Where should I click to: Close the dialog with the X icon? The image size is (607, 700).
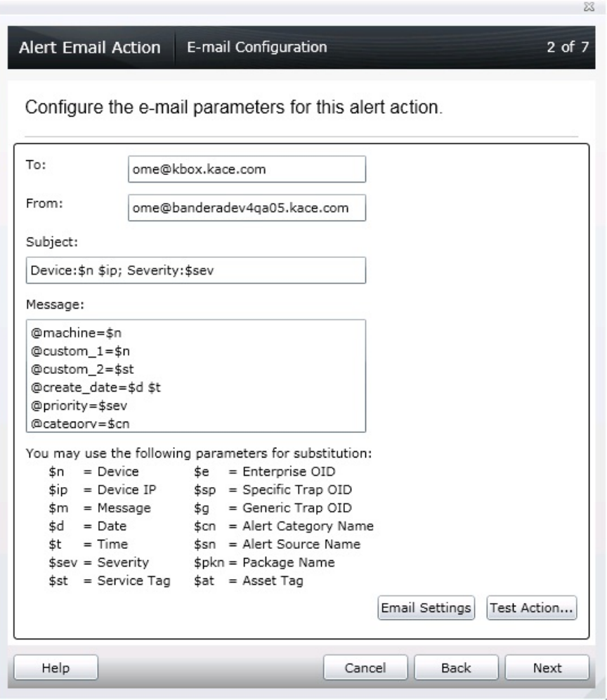click(x=598, y=6)
